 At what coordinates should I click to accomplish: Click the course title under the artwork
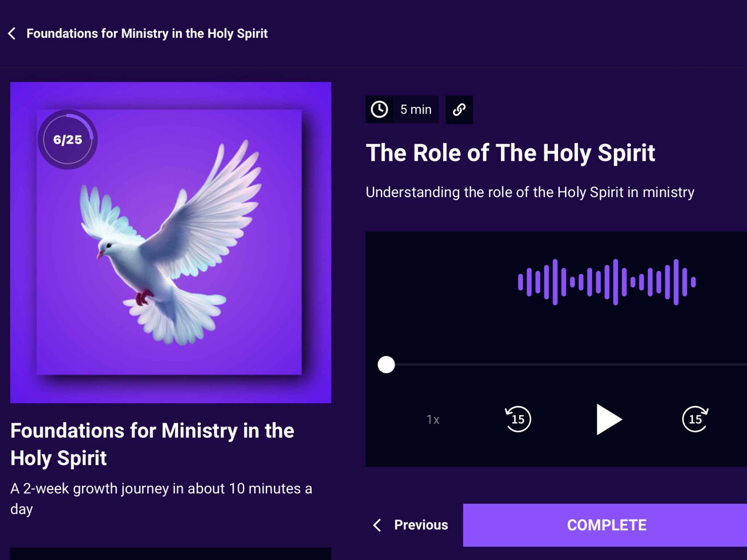[x=152, y=444]
